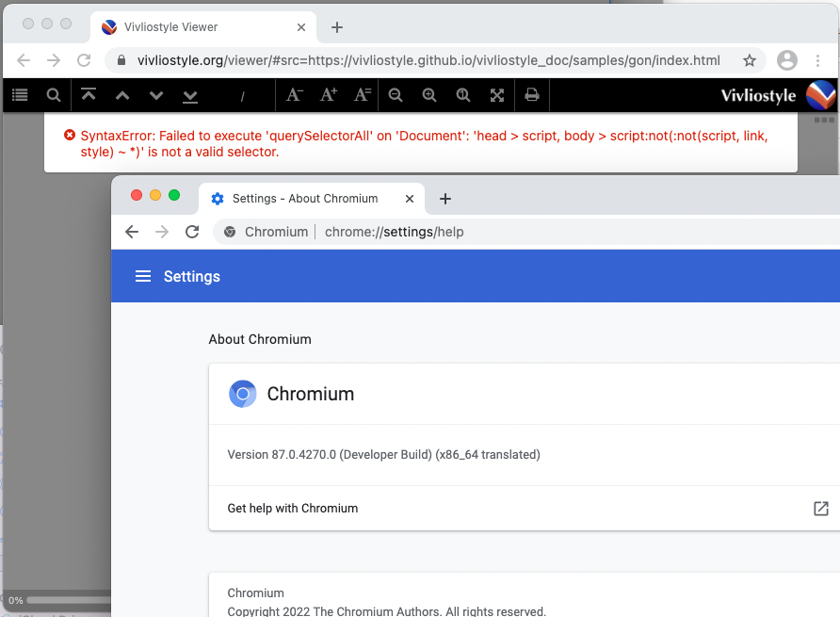
Task: Click the SyntaxError message text
Action: pyautogui.click(x=425, y=144)
